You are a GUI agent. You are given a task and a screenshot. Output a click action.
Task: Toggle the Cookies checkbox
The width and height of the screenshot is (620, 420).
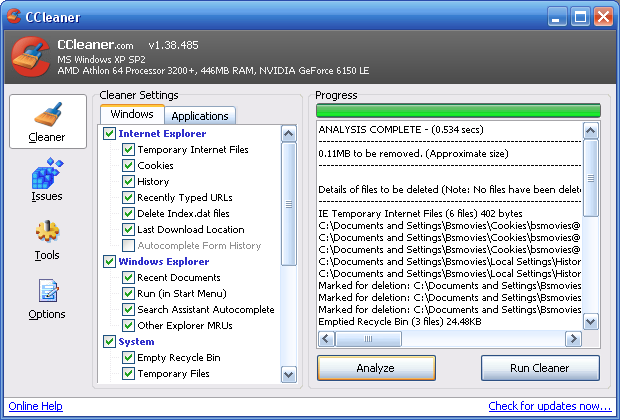coord(128,166)
